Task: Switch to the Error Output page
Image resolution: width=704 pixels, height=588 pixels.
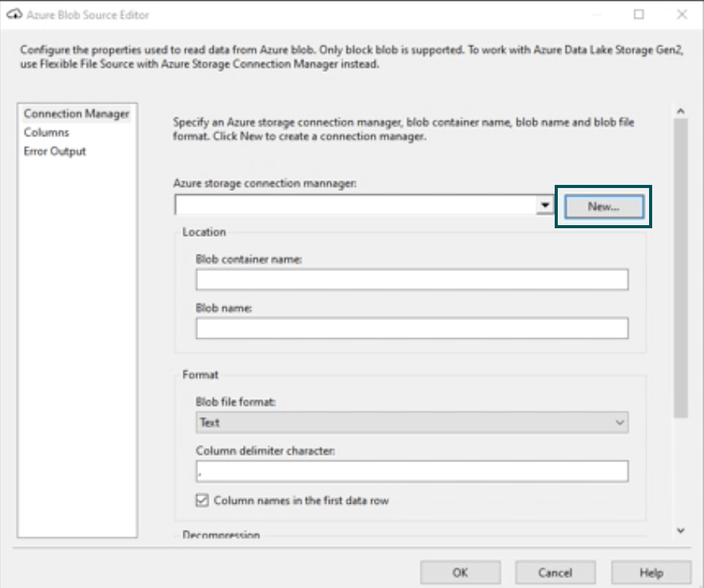Action: (x=55, y=152)
